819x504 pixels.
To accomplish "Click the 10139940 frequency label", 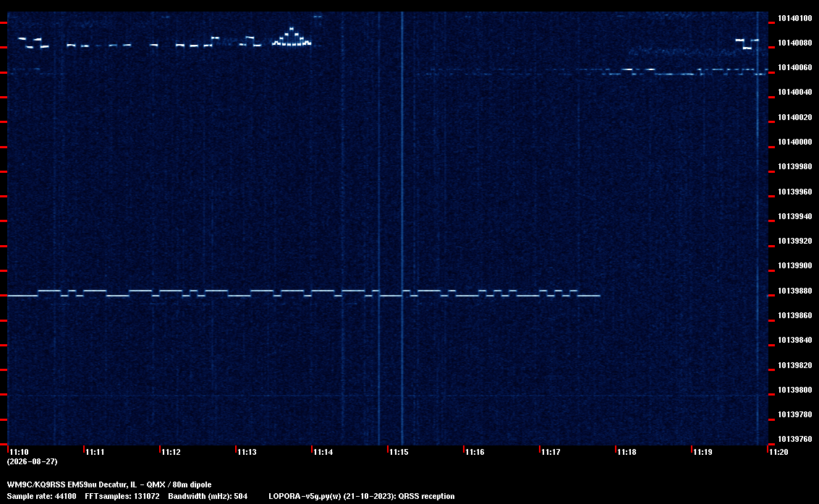I will coord(795,216).
